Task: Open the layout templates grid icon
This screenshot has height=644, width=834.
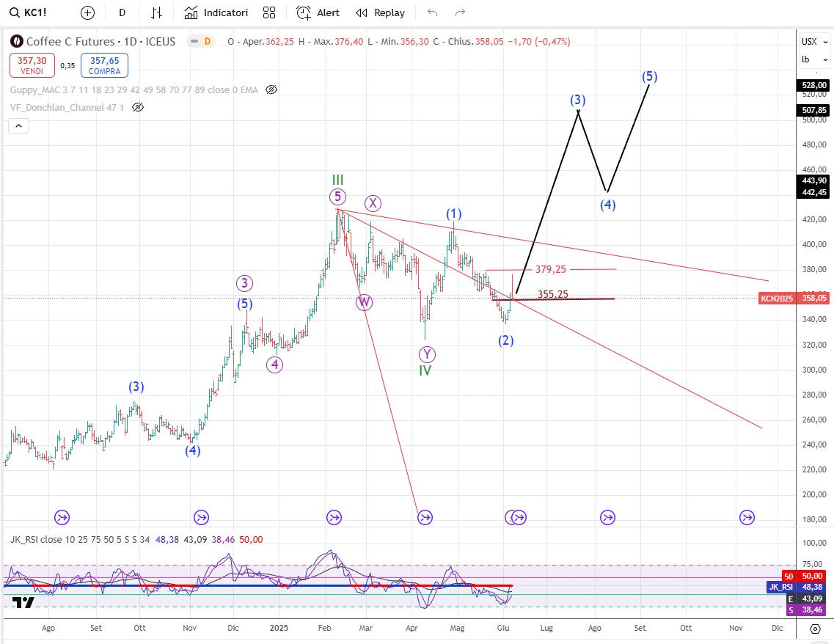Action: [269, 12]
